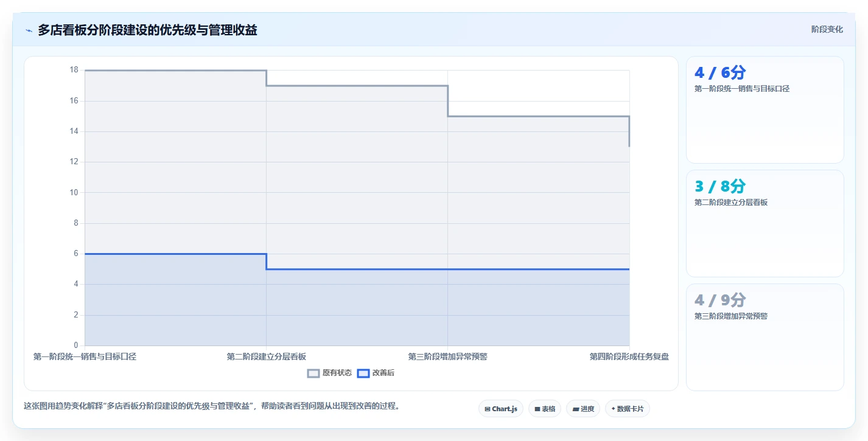
Task: Click x-axis label 第一阶段统一销售与目标口径
Action: click(x=85, y=356)
